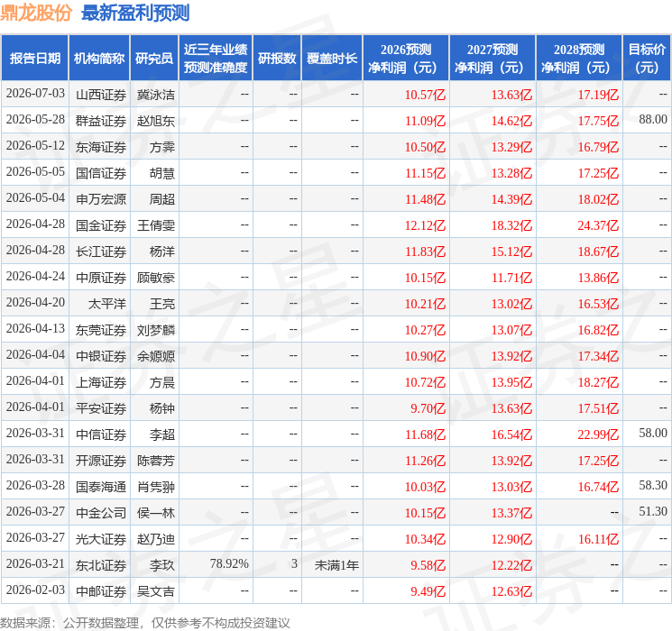Image resolution: width=672 pixels, height=631 pixels.
Task: Click the 中信证券 institution name
Action: click(101, 434)
